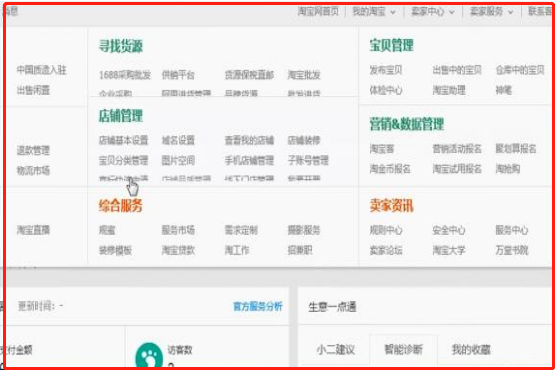Click the 规蜜 link under 综合服务
This screenshot has width=556, height=371.
(x=107, y=230)
